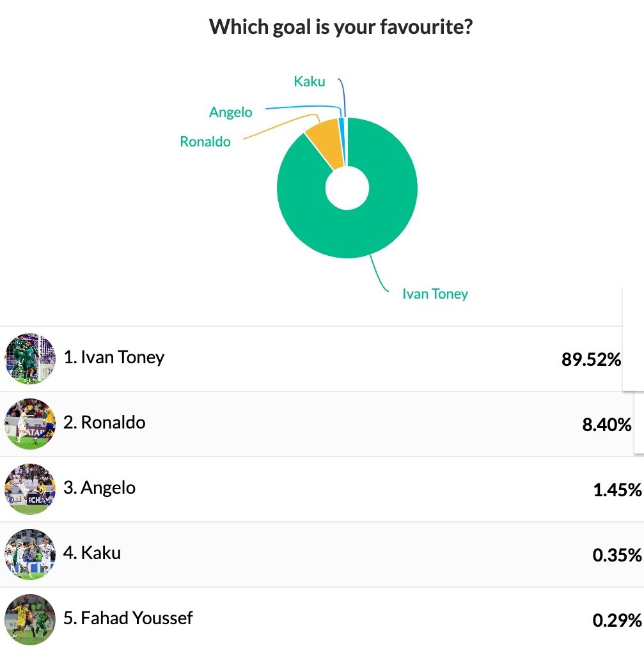
Task: Choose the "1. Ivan Toney" poll option
Action: pos(114,357)
